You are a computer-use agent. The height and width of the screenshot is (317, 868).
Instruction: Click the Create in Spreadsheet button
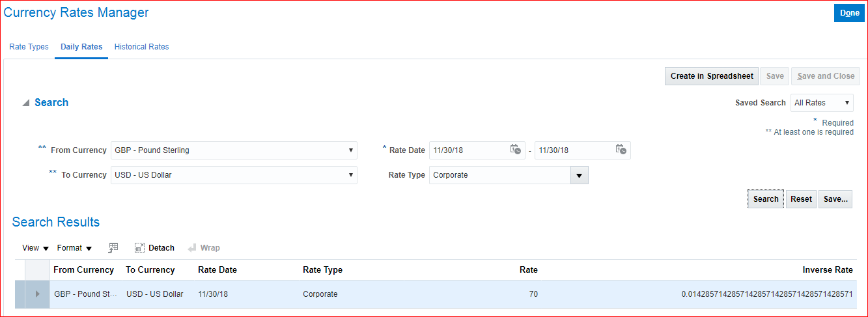tap(712, 76)
